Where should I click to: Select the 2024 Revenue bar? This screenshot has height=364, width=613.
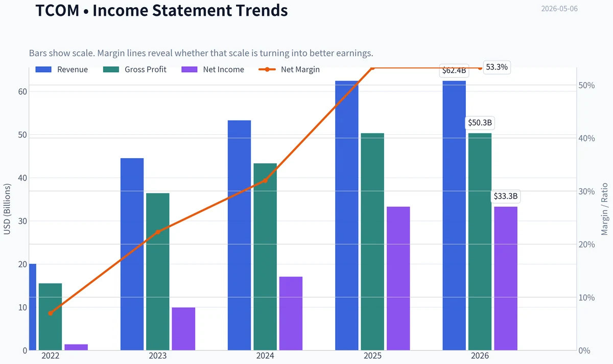[x=240, y=235]
